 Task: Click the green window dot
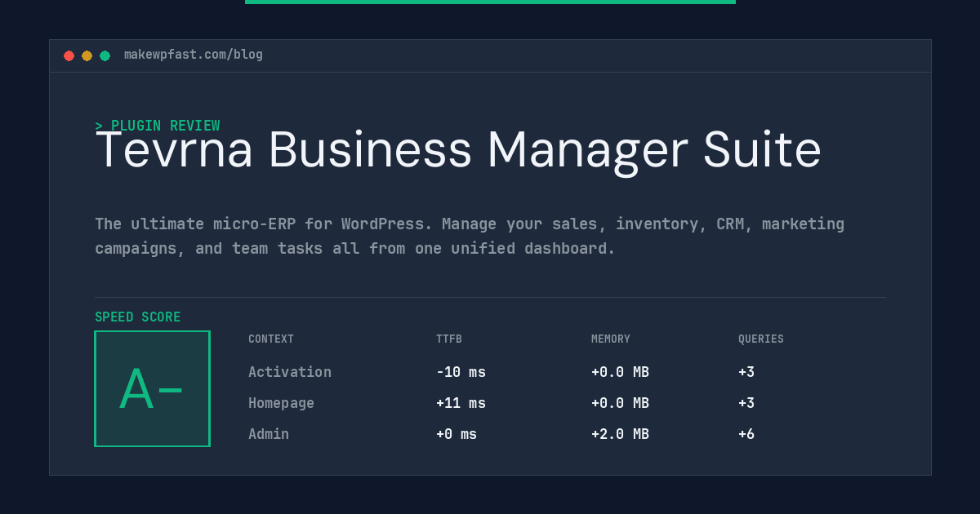(105, 55)
